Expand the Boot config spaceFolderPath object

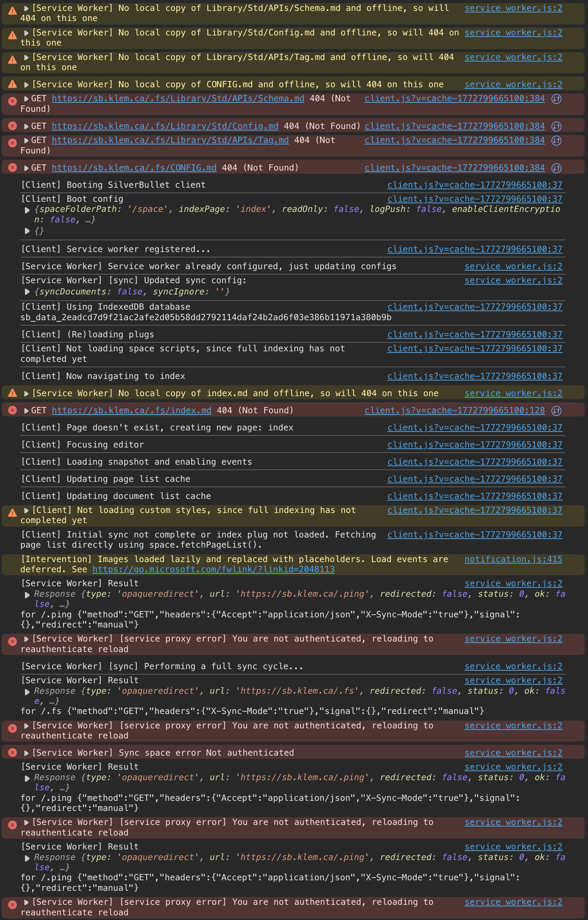pyautogui.click(x=27, y=210)
